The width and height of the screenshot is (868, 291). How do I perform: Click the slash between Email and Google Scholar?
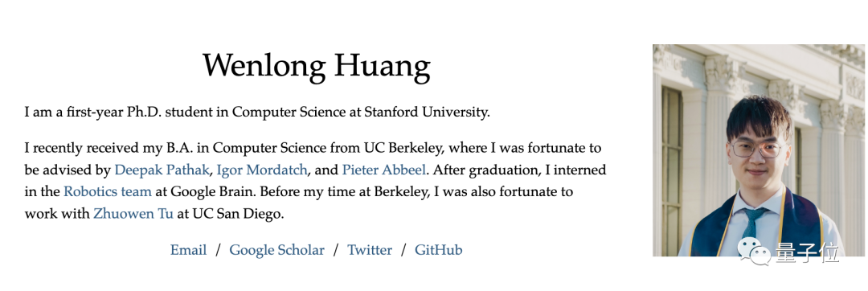tap(218, 250)
